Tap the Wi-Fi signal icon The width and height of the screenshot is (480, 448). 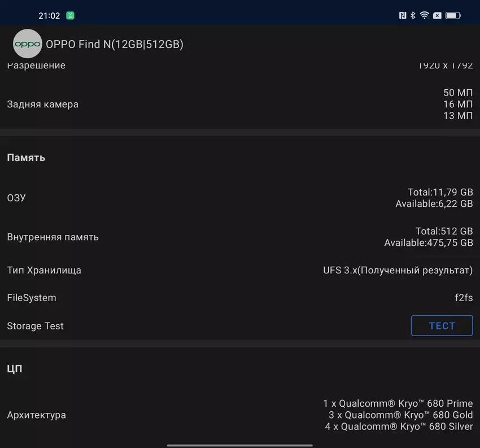pyautogui.click(x=424, y=16)
